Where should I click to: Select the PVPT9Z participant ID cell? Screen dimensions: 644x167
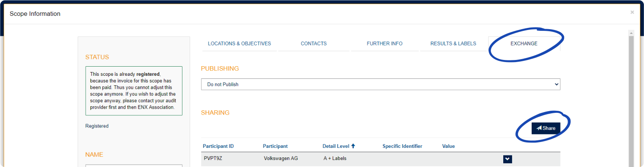click(x=212, y=159)
